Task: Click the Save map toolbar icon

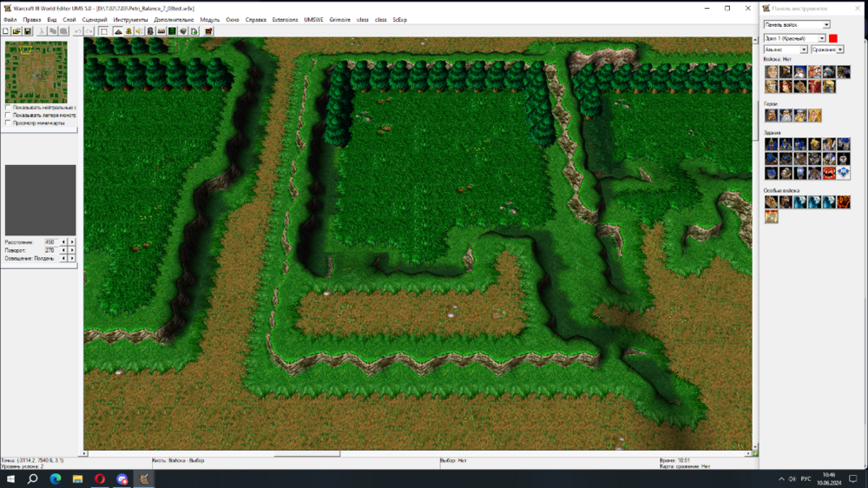Action: point(28,31)
